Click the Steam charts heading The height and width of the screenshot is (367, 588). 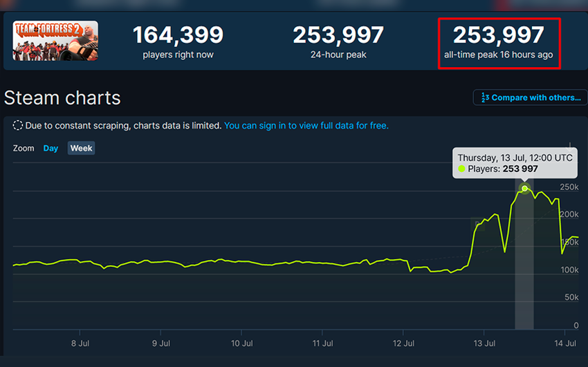62,98
